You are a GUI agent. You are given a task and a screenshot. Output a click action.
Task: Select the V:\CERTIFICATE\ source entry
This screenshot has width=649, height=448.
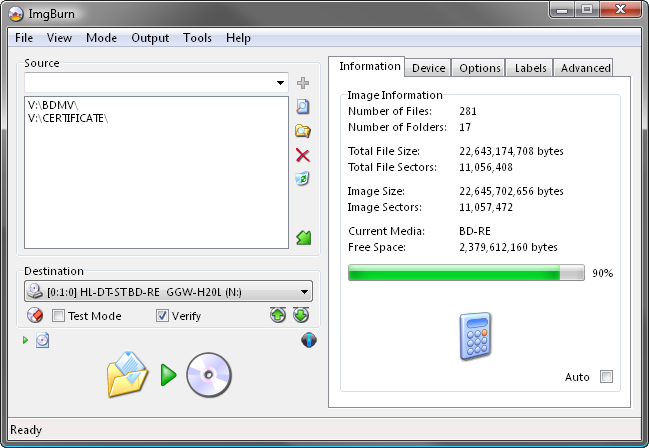coord(68,118)
